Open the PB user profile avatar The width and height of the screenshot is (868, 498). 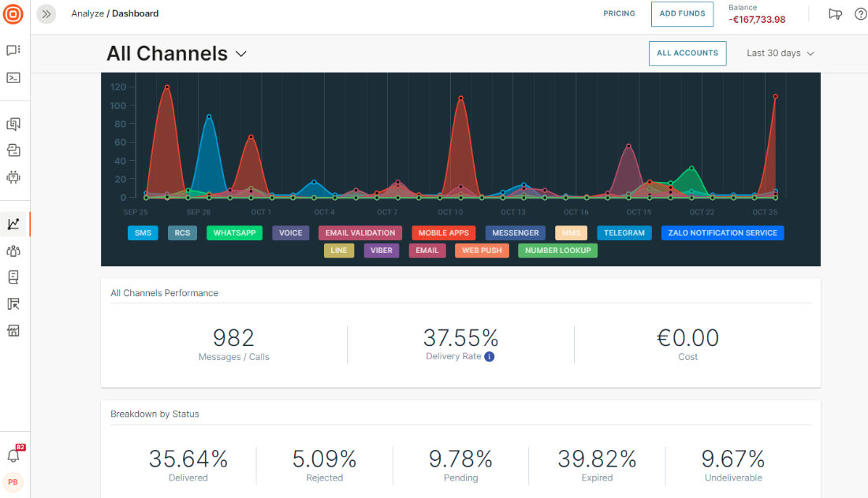[13, 482]
